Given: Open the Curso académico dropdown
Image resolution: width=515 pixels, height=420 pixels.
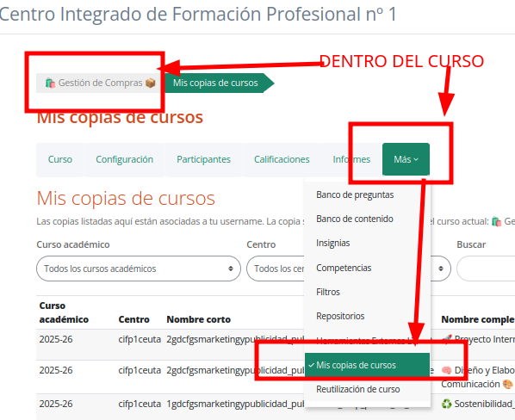Looking at the screenshot, I should [139, 269].
